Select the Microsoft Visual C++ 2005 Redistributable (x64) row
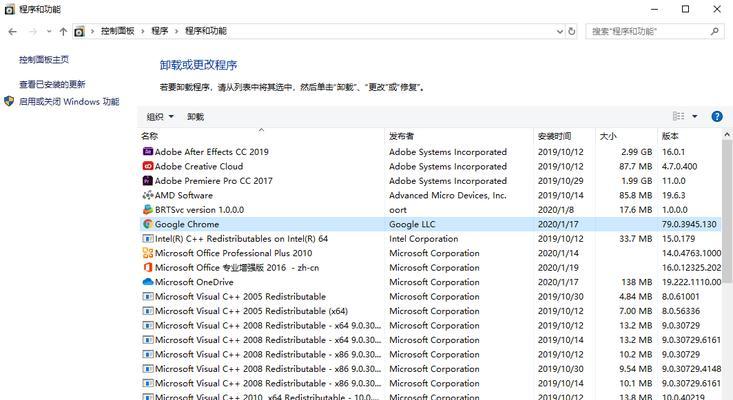 430,311
